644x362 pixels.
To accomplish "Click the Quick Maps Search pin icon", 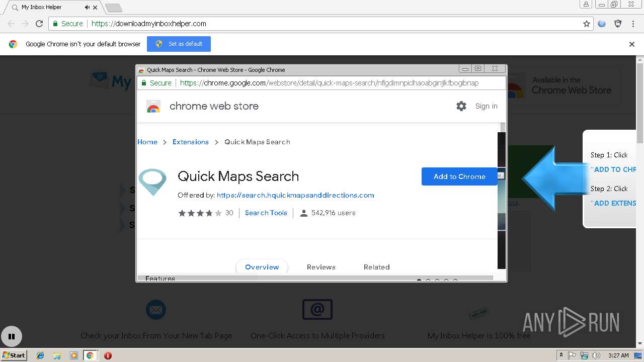I will point(152,182).
